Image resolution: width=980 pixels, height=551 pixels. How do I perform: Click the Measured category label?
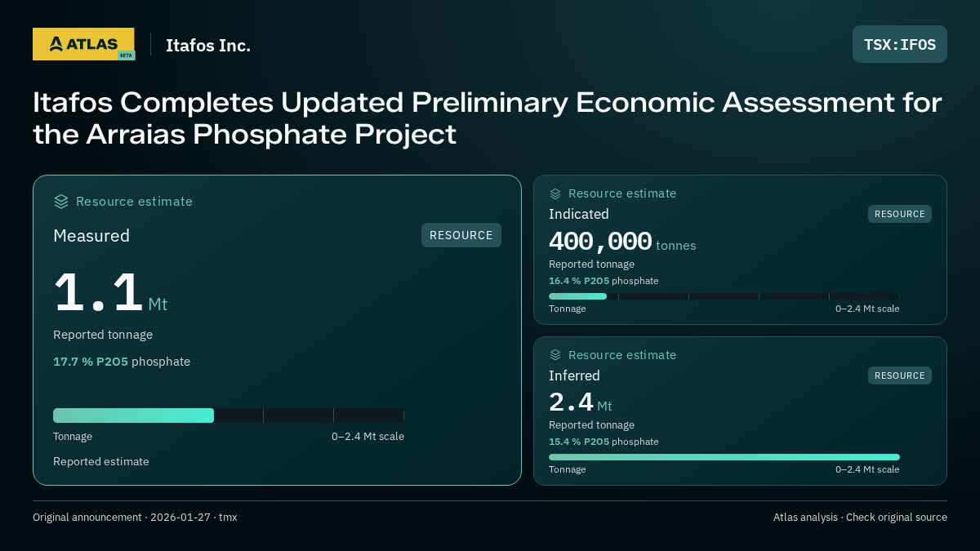tap(91, 236)
